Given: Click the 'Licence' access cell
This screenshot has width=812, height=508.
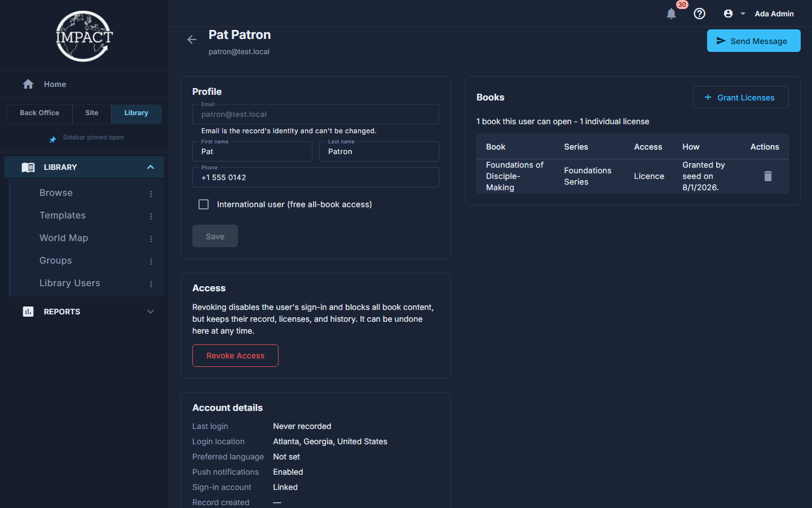Looking at the screenshot, I should [649, 176].
